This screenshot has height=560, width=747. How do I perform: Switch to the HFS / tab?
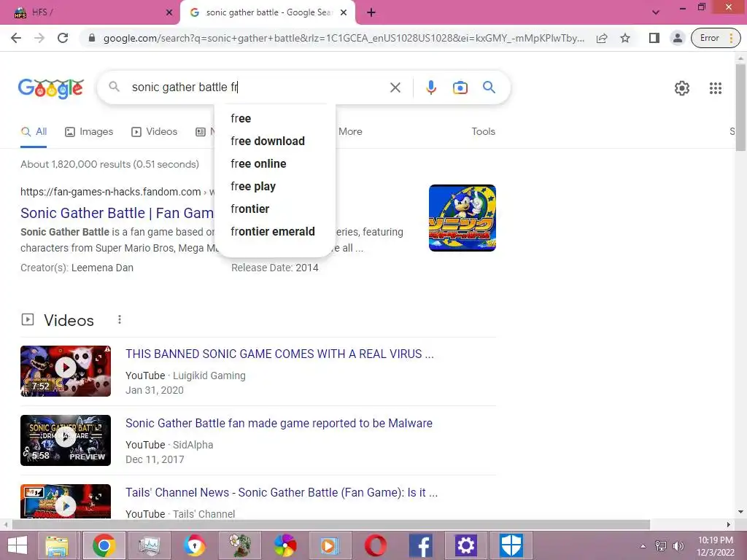click(x=90, y=12)
